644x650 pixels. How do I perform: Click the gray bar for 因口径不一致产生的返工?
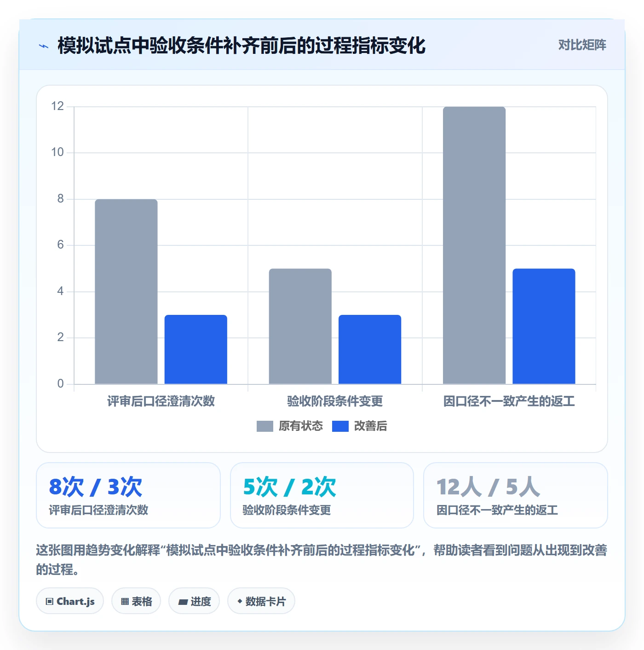[x=474, y=245]
